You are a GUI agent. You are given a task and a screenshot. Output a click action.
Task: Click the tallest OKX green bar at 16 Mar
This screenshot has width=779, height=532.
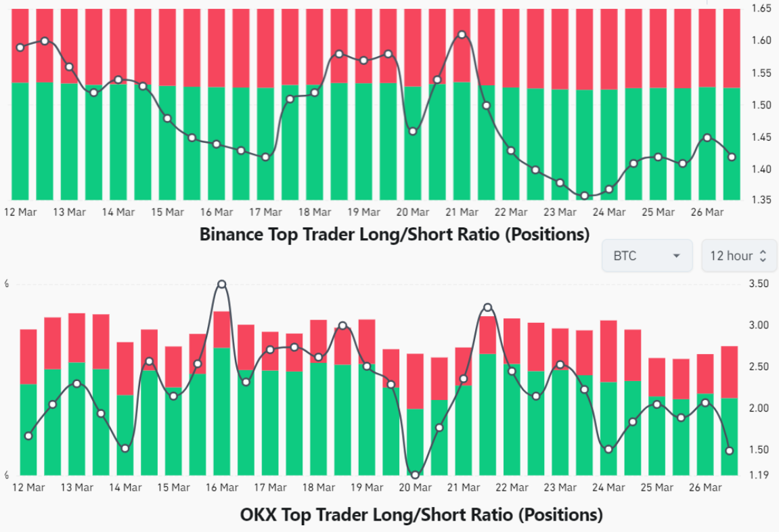(221, 413)
